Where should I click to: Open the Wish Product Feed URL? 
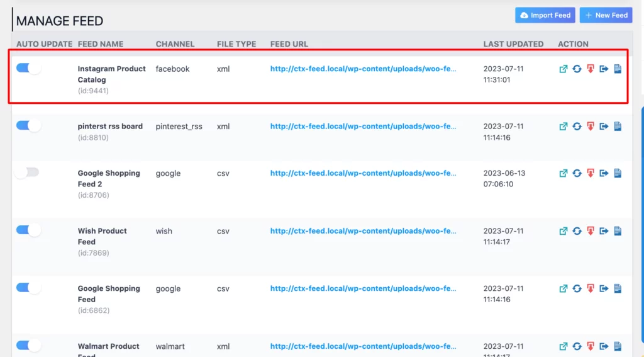(363, 230)
